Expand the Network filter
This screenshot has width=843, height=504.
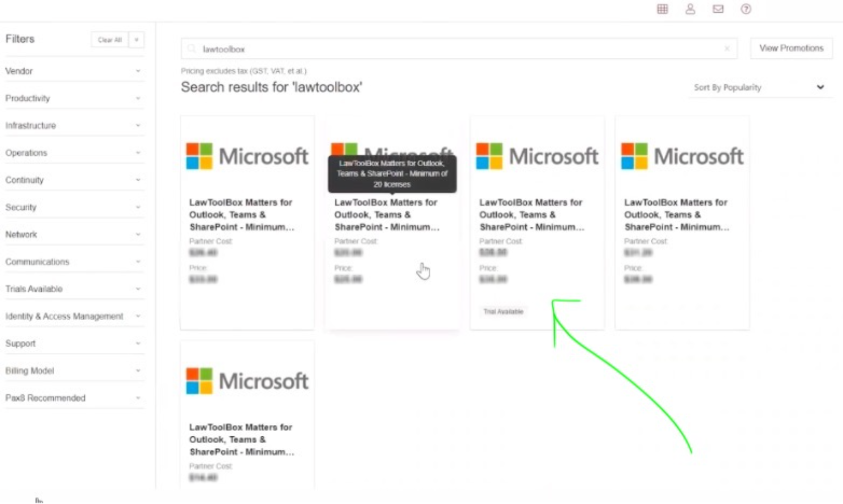click(x=74, y=234)
